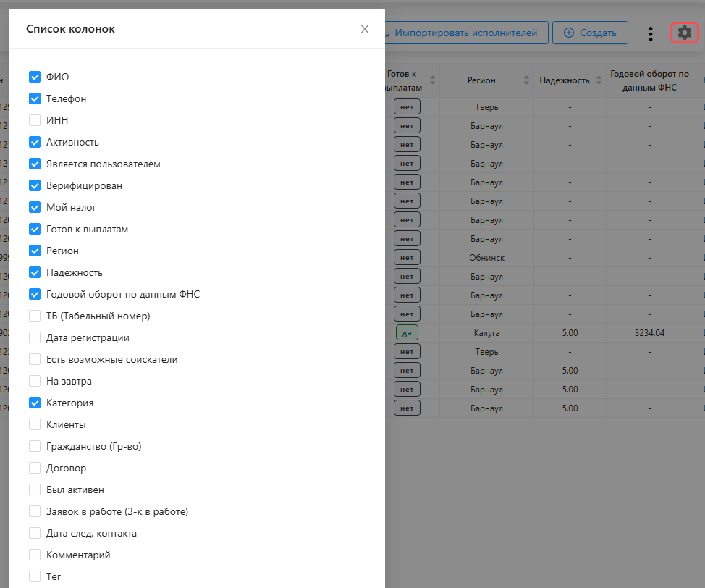Click the Годовой оборот по данным ФНС header
This screenshot has height=588, width=705.
(x=649, y=80)
